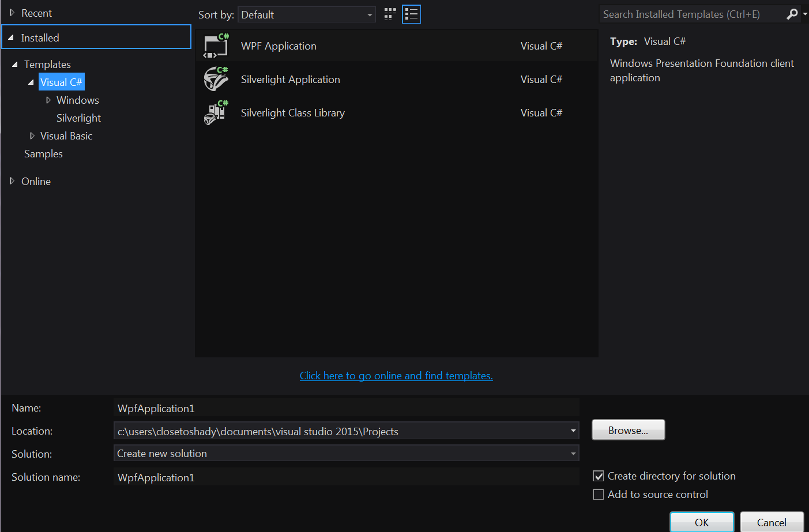Click the WPF Application template icon
Screen dimensions: 809x532
(216, 46)
